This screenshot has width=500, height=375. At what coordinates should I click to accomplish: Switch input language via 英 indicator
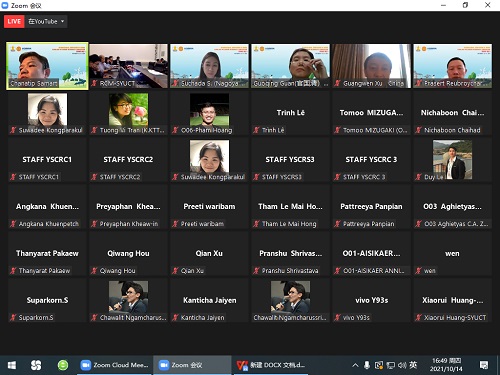click(413, 365)
